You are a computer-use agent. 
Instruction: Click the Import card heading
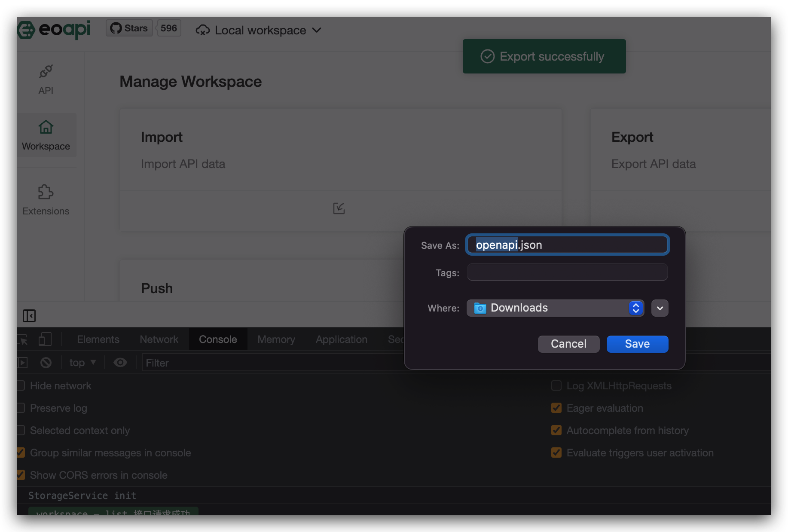click(162, 137)
